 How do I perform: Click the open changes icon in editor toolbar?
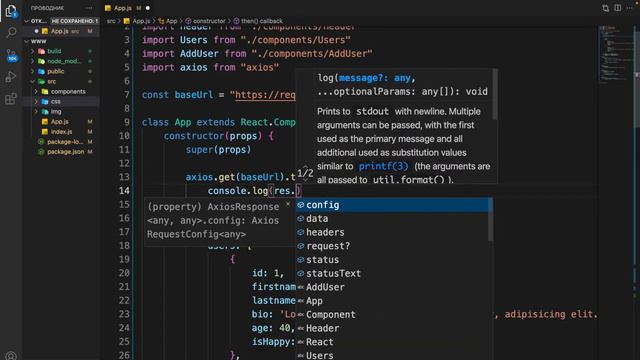coord(605,8)
